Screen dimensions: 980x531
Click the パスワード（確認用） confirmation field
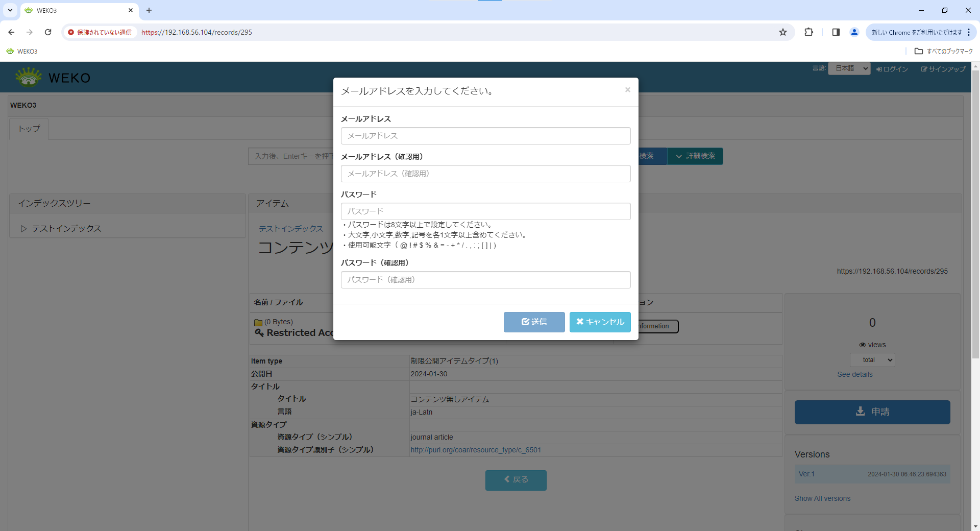485,280
